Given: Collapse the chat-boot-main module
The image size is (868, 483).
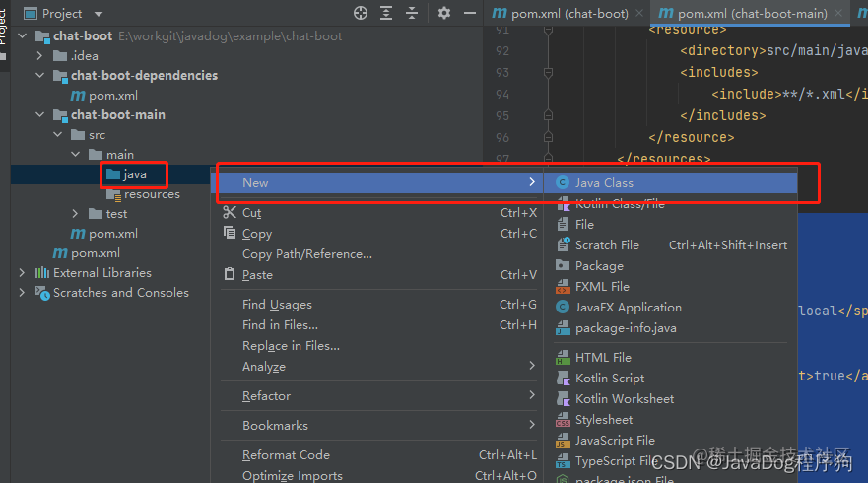Looking at the screenshot, I should 39,115.
